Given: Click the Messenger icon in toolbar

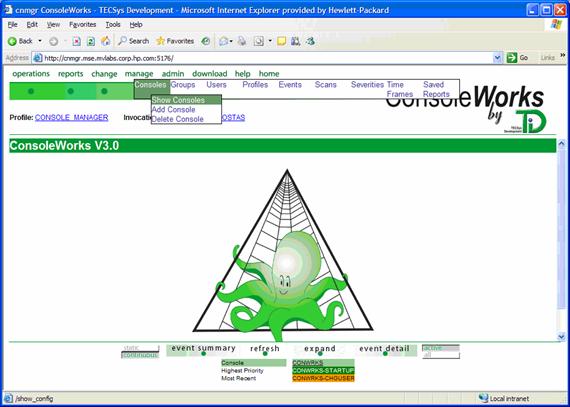Looking at the screenshot, I should coord(310,41).
